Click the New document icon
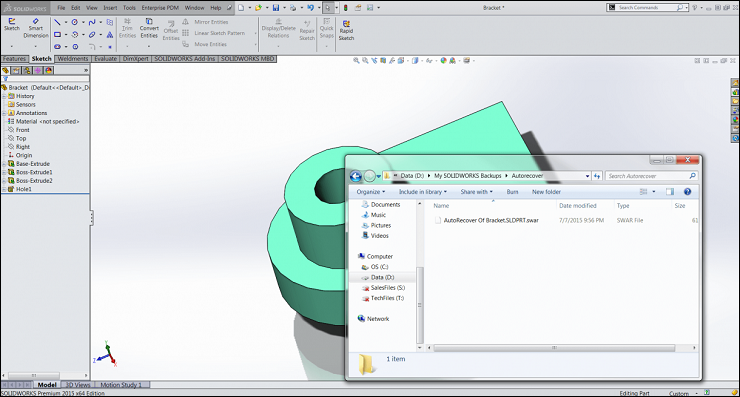 click(x=242, y=8)
